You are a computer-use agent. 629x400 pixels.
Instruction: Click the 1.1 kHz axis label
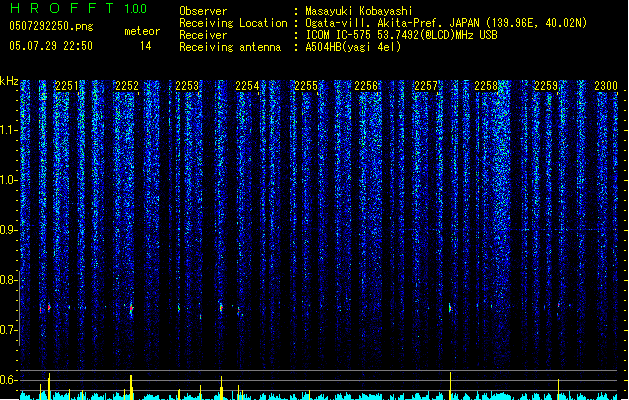coord(8,130)
